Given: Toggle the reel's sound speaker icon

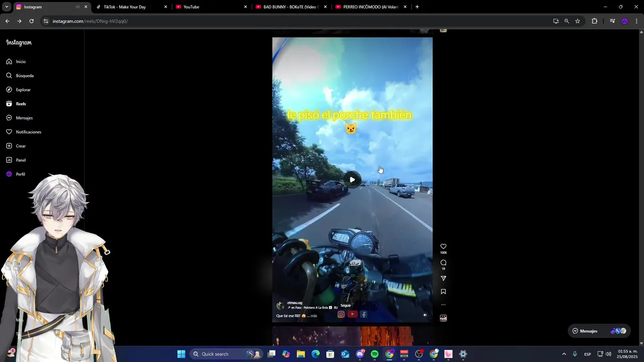Looking at the screenshot, I should [425, 315].
